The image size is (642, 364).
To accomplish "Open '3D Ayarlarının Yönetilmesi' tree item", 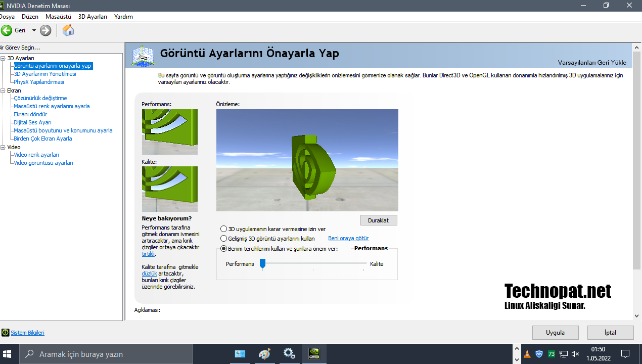I will tap(45, 74).
